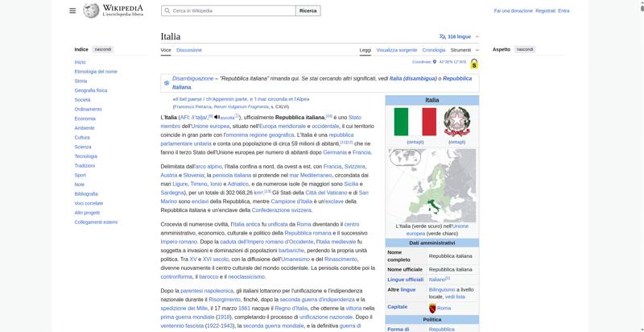Select the Cronologia tab
644x332 pixels.
point(434,50)
